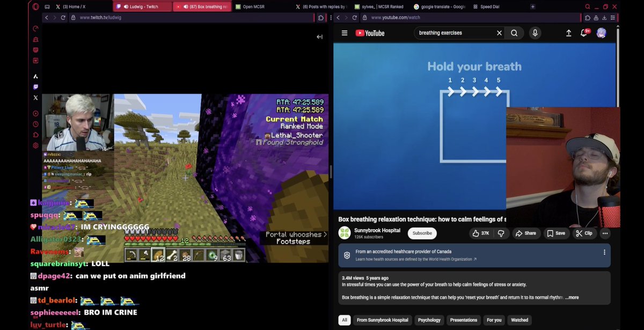Reload the YouTube page
This screenshot has height=330, width=644.
tap(356, 17)
